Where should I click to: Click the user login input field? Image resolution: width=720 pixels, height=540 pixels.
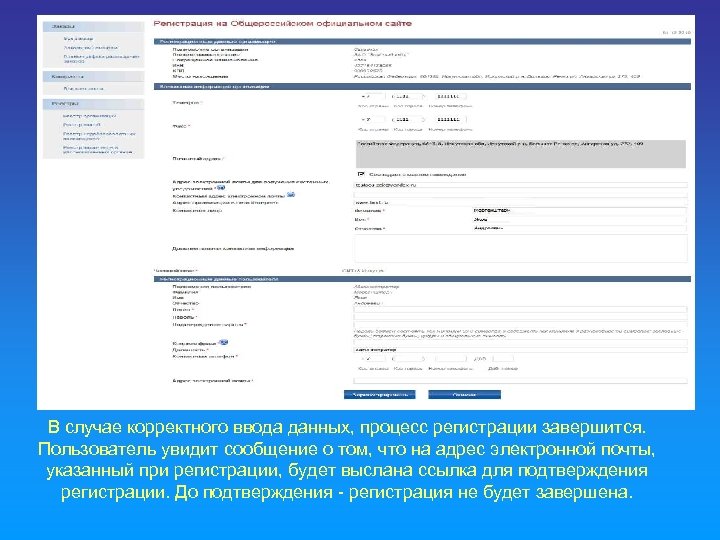point(520,309)
